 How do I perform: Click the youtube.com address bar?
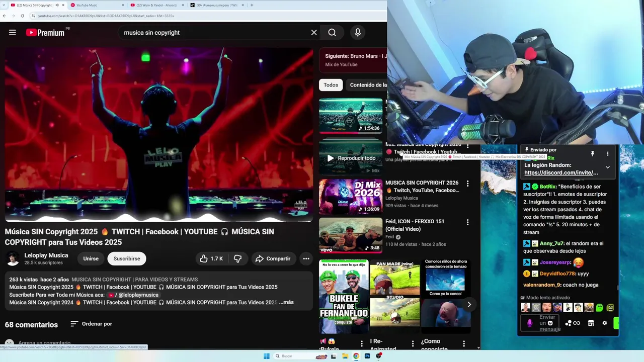pos(206,16)
